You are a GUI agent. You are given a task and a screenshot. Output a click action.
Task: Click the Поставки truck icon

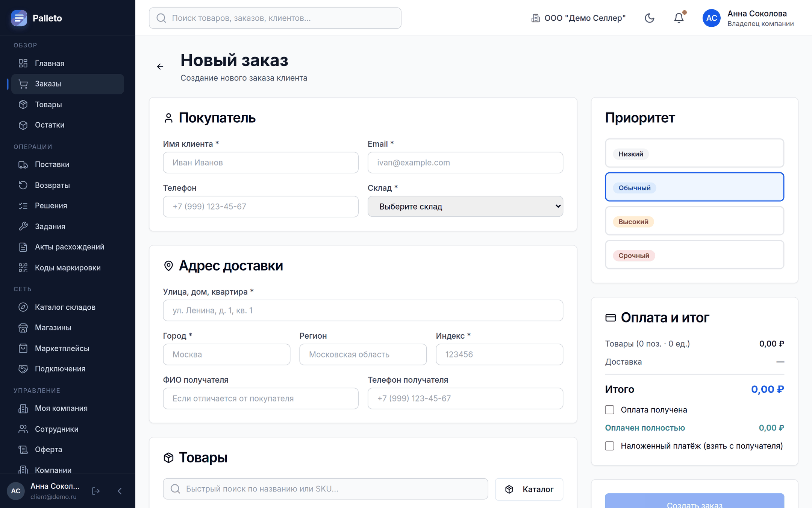[23, 164]
